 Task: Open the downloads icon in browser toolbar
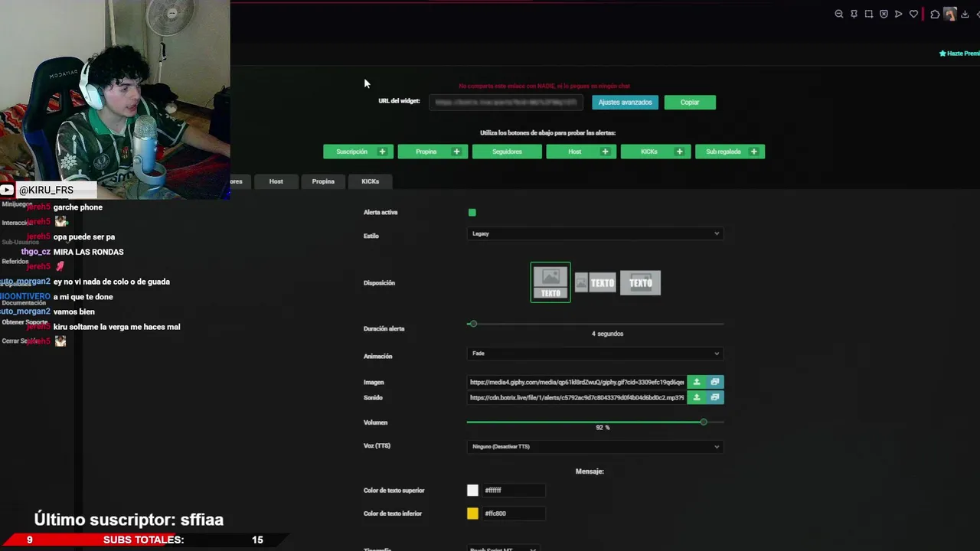(965, 14)
